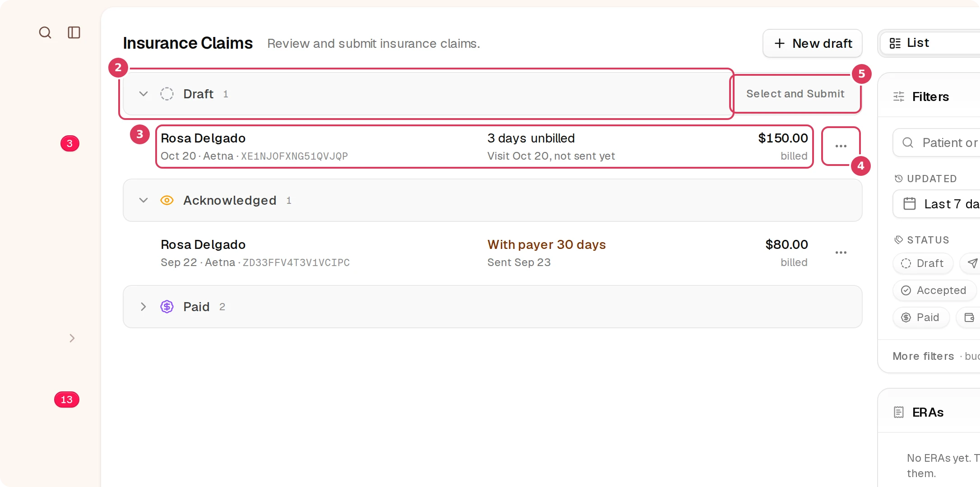The width and height of the screenshot is (980, 487).
Task: Toggle the wallet-icon status filter chip
Action: (x=969, y=317)
